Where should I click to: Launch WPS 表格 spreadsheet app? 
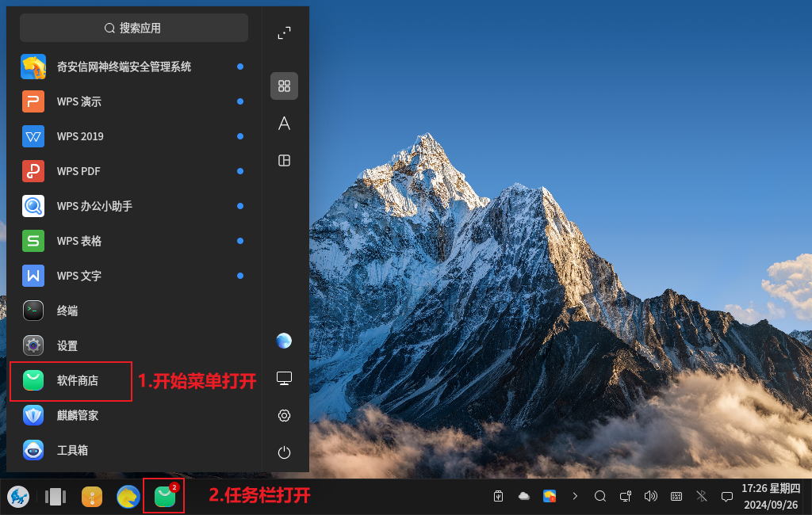point(79,241)
